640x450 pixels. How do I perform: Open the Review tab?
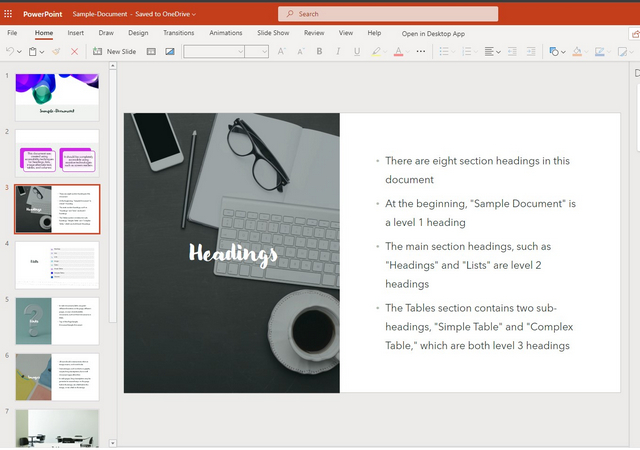click(314, 33)
